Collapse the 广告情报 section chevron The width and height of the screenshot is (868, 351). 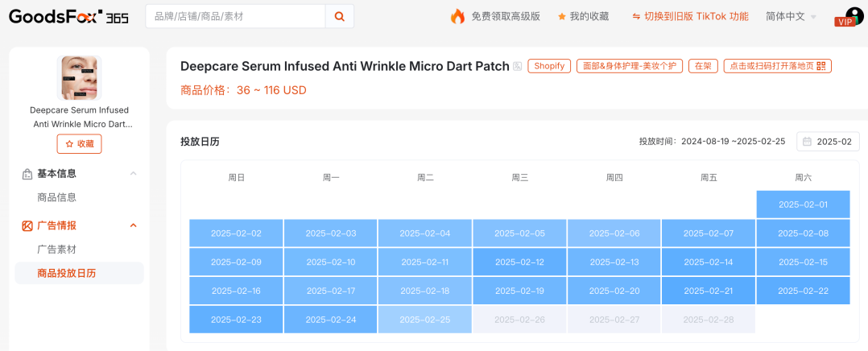coord(133,225)
